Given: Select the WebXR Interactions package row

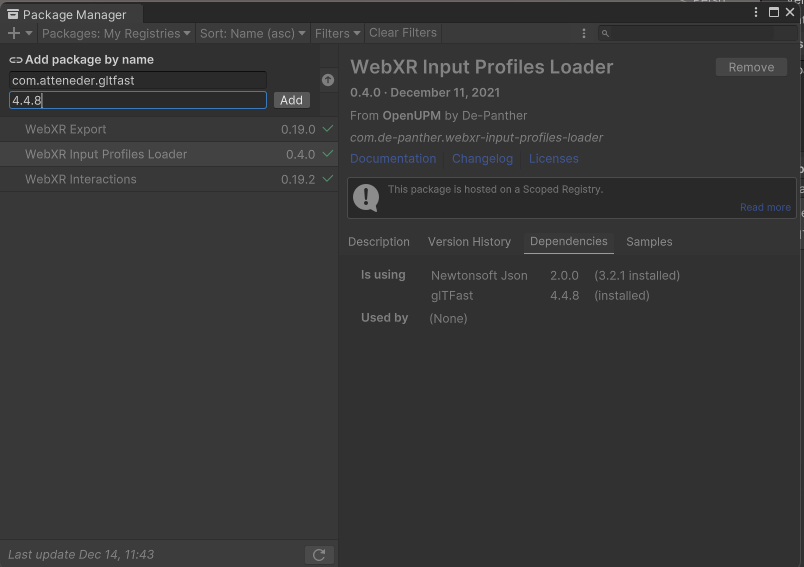Looking at the screenshot, I should 169,179.
